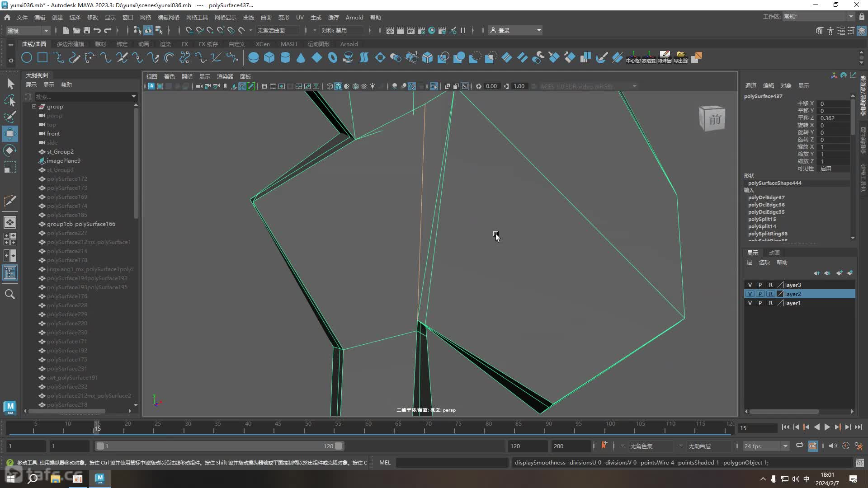Switch to the XGen shelf tab
This screenshot has width=868, height=488.
pyautogui.click(x=263, y=44)
